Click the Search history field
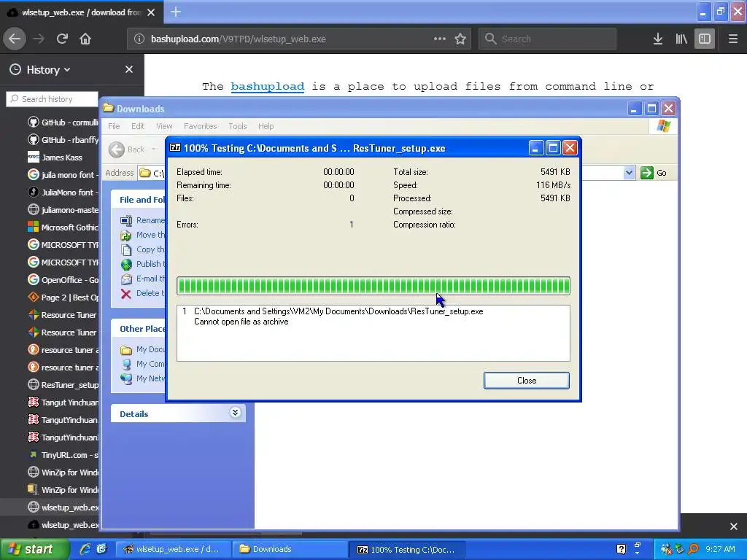Viewport: 747px width, 560px height. click(x=52, y=99)
